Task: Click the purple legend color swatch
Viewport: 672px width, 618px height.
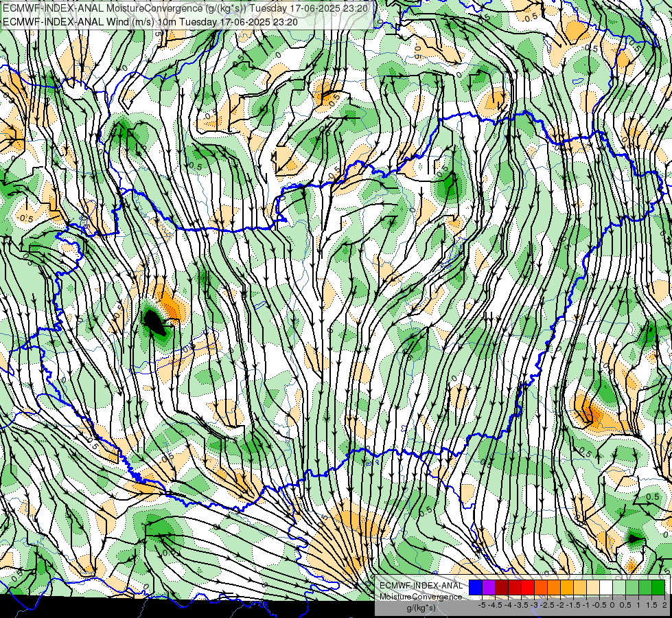Action: click(489, 588)
